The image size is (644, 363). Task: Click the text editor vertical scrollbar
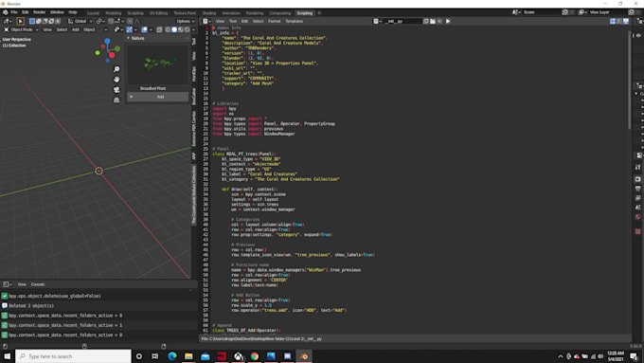629,81
